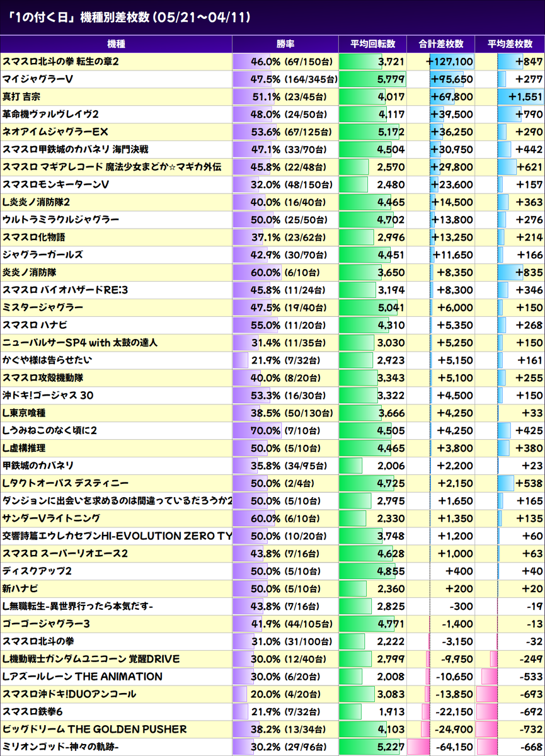
Task: Click total difference +127,100
Action: [449, 62]
